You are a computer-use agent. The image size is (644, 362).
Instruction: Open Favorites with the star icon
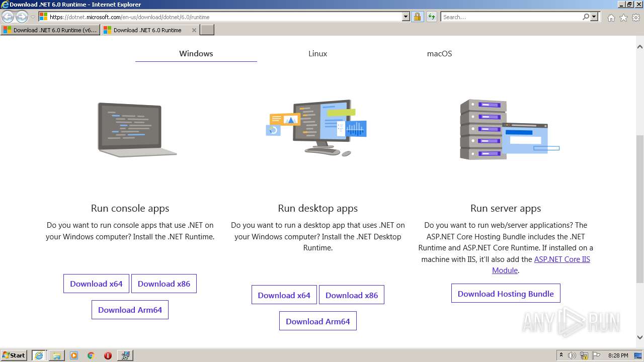(623, 18)
